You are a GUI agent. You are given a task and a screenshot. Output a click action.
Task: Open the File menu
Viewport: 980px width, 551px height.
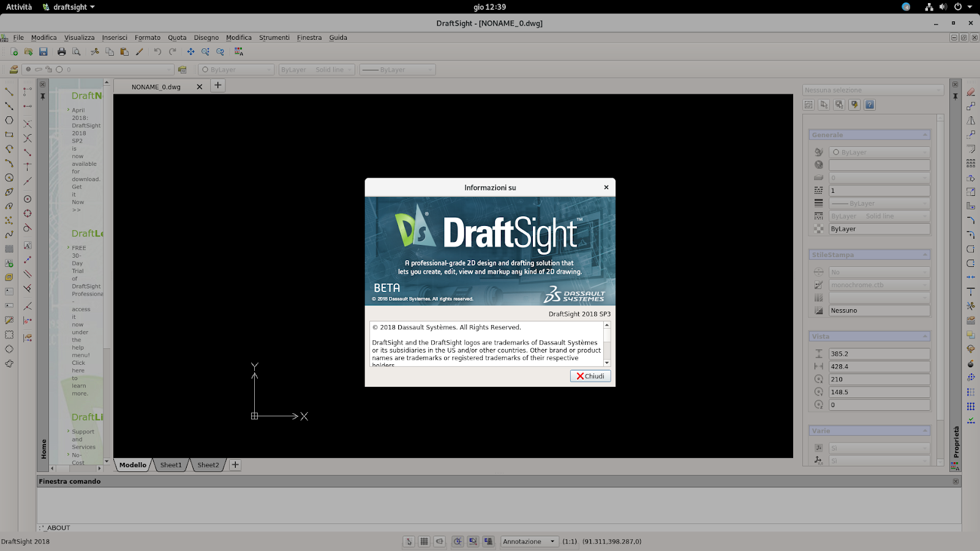(x=18, y=37)
